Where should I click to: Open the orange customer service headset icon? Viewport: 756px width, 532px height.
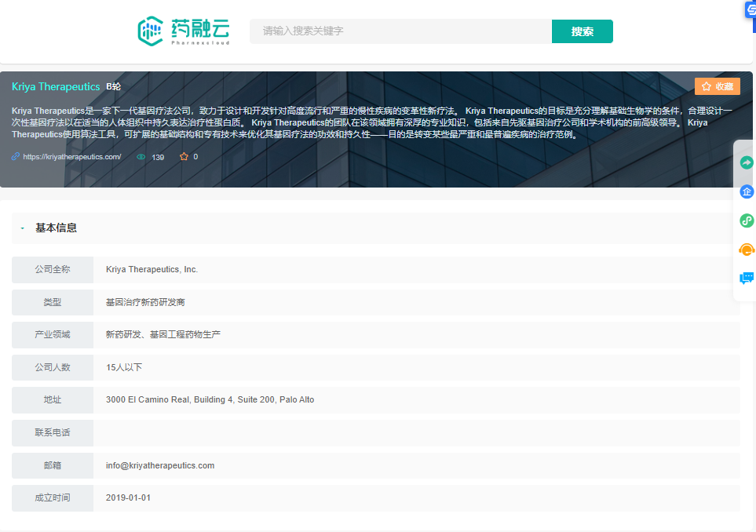tap(747, 250)
